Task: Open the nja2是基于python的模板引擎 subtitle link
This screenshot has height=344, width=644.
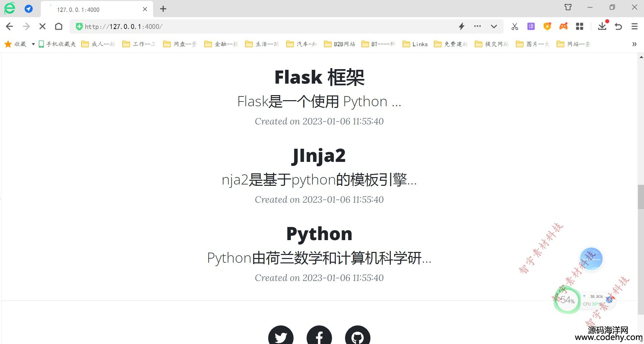Action: coord(319,180)
